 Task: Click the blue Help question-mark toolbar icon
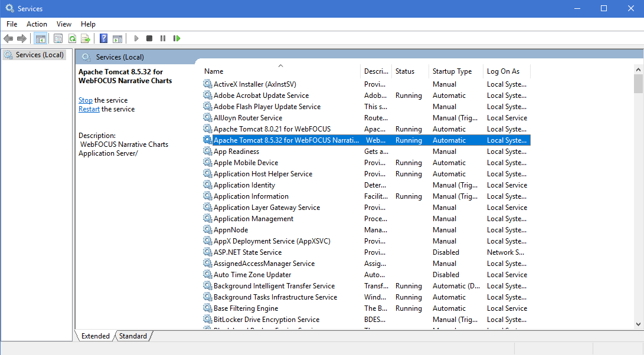(103, 38)
